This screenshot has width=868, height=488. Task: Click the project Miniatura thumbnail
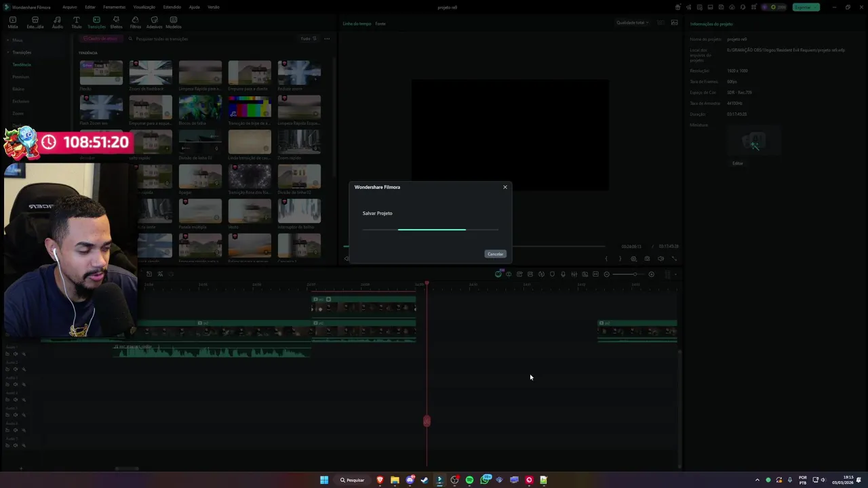click(x=754, y=142)
